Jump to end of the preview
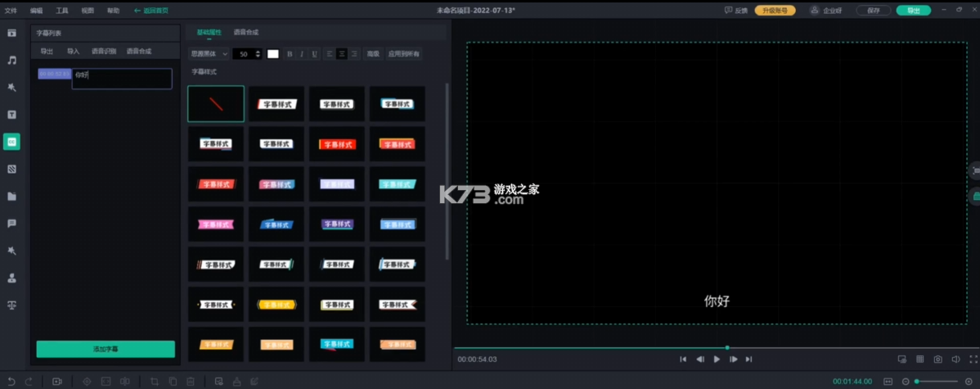 748,359
